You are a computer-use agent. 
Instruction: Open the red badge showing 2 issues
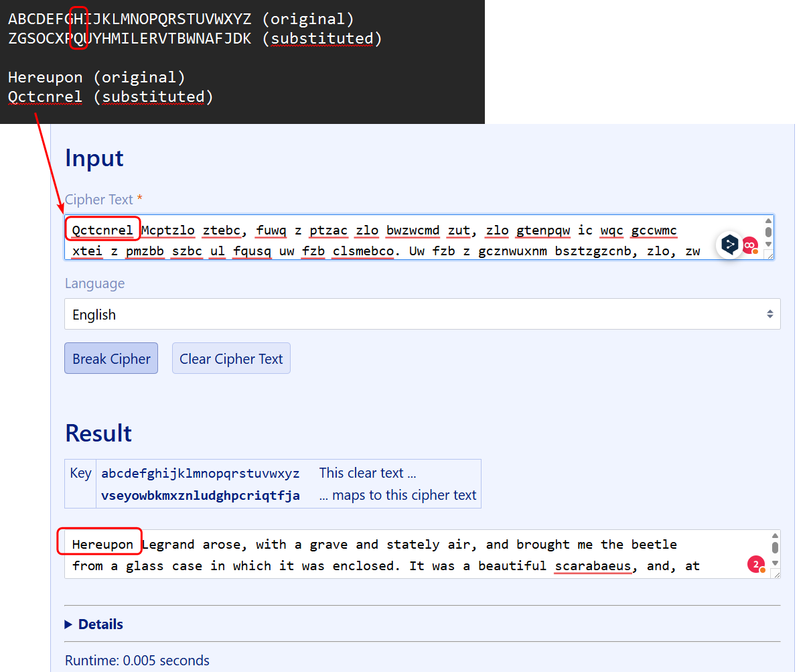pyautogui.click(x=756, y=564)
